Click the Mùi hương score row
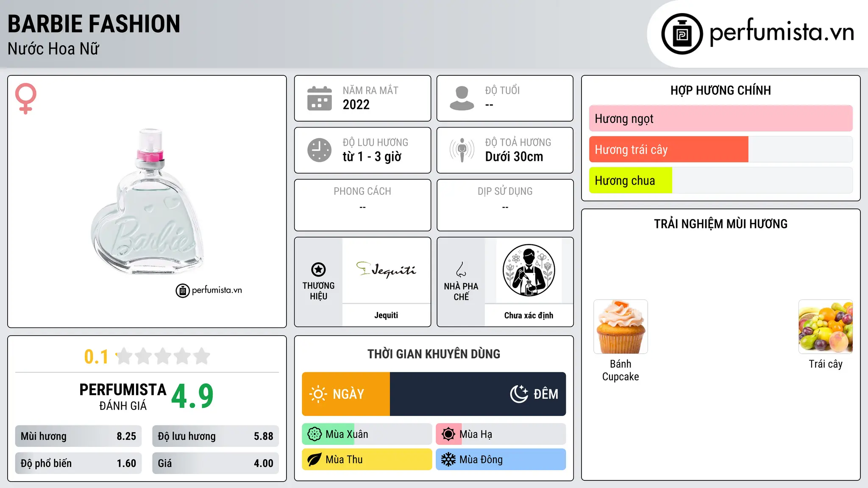This screenshot has width=868, height=488. click(x=78, y=436)
